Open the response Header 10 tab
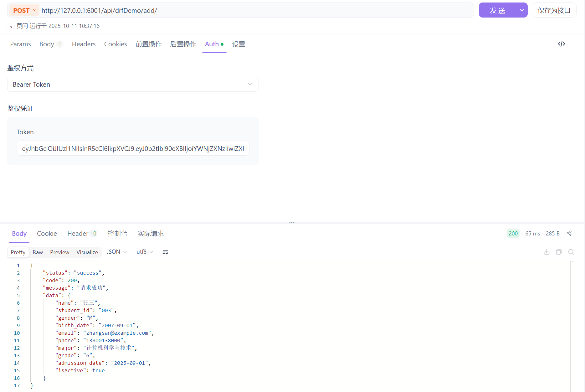 tap(82, 234)
